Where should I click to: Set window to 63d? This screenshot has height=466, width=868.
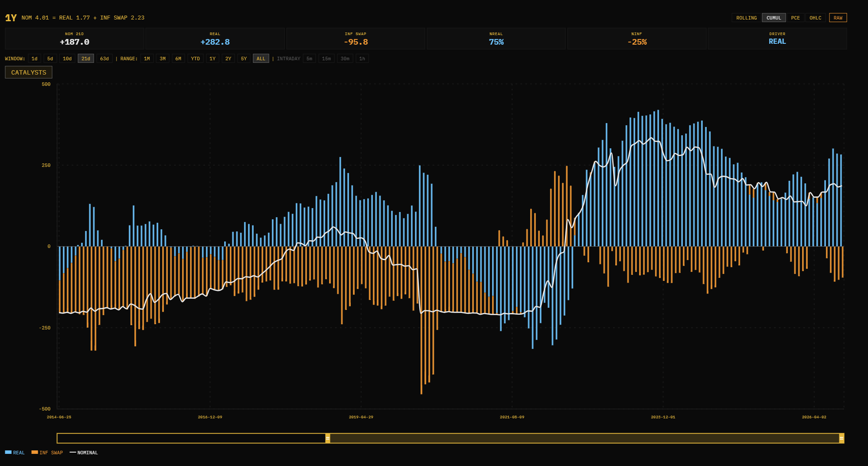[x=104, y=59]
